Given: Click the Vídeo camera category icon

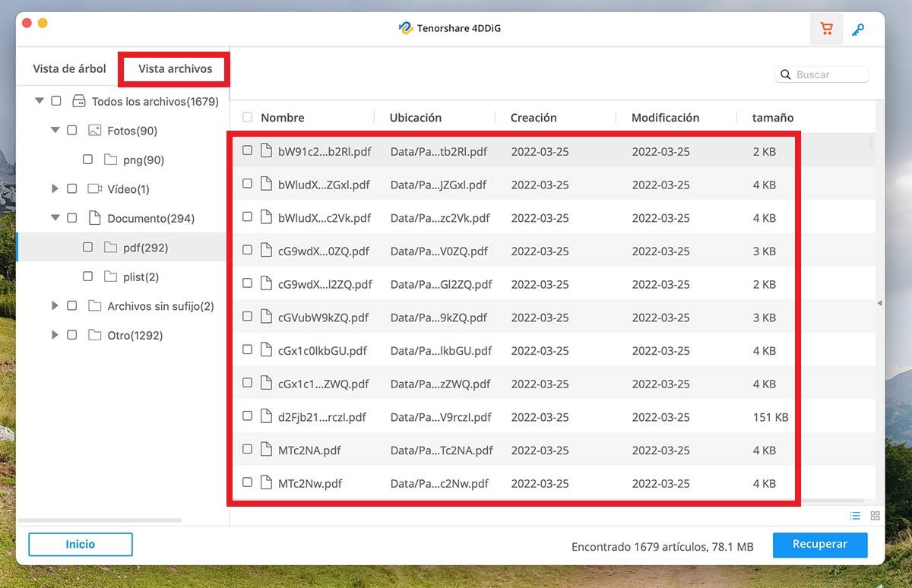Looking at the screenshot, I should pos(95,189).
